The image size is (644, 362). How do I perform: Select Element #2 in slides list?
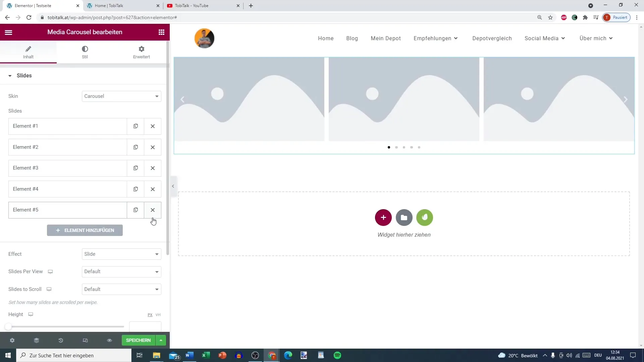click(68, 147)
